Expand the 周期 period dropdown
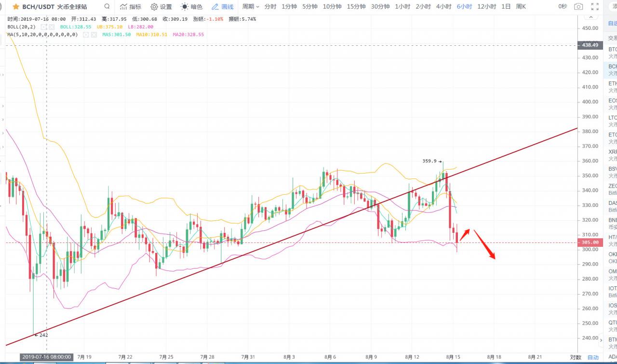Image resolution: width=617 pixels, height=364 pixels. [251, 7]
